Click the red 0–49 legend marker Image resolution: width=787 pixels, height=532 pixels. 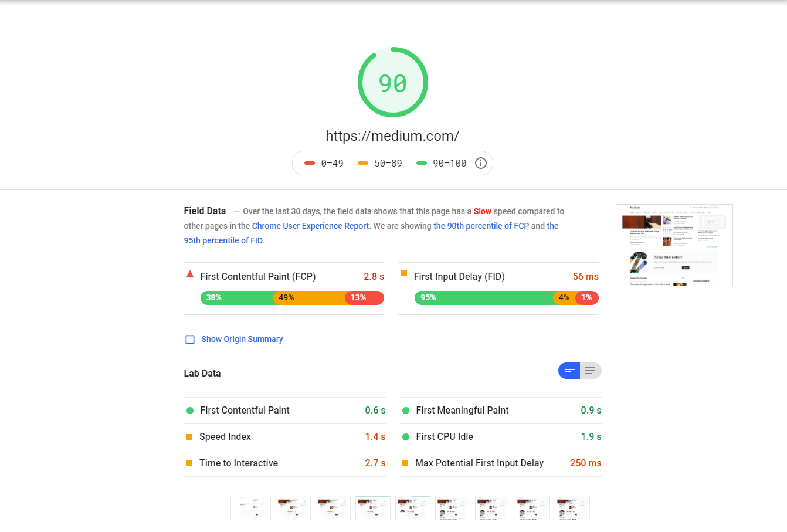[310, 163]
